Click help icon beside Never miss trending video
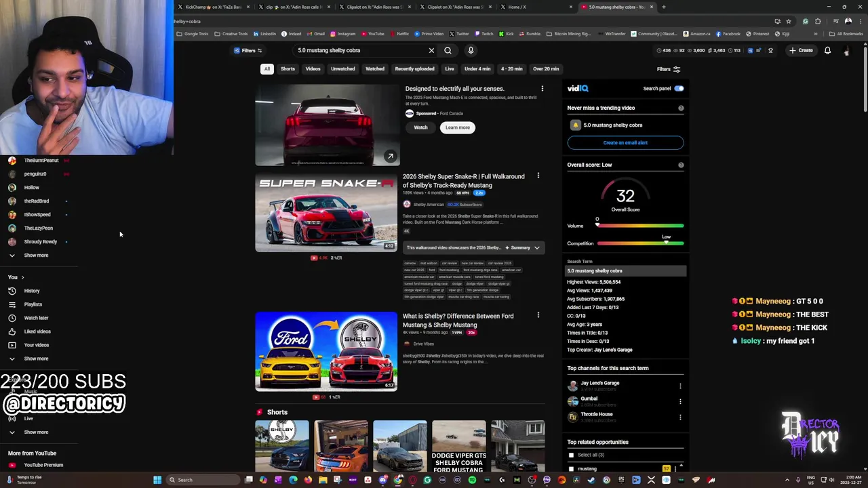 pos(681,108)
